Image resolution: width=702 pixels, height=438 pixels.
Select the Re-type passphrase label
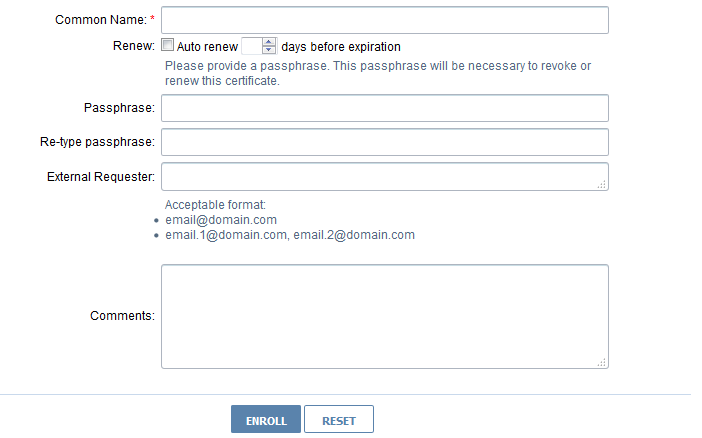(x=89, y=142)
